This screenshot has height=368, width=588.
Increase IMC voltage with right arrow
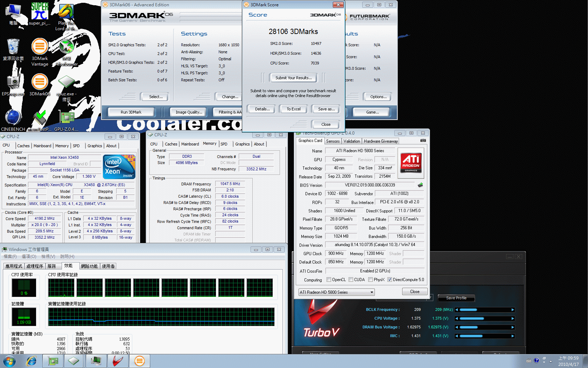pyautogui.click(x=513, y=336)
